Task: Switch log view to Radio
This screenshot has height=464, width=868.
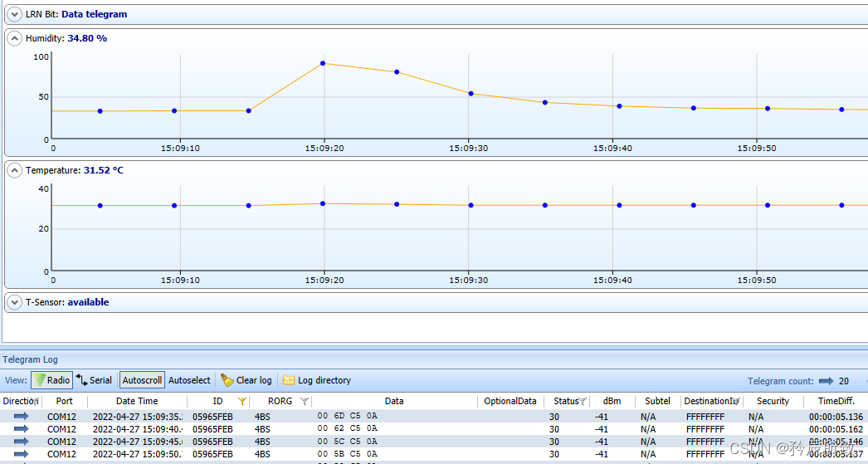Action: coord(52,380)
